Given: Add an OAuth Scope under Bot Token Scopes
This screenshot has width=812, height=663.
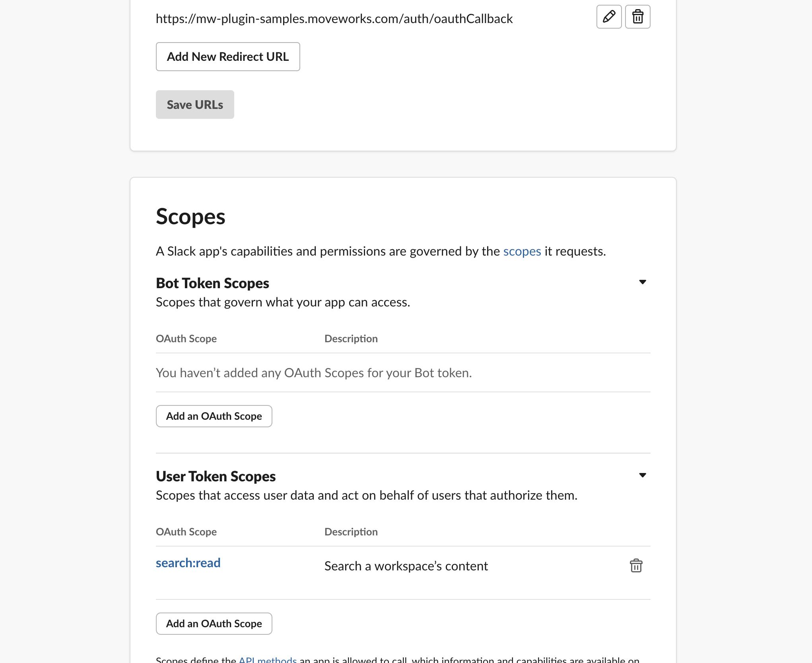Looking at the screenshot, I should pyautogui.click(x=214, y=416).
